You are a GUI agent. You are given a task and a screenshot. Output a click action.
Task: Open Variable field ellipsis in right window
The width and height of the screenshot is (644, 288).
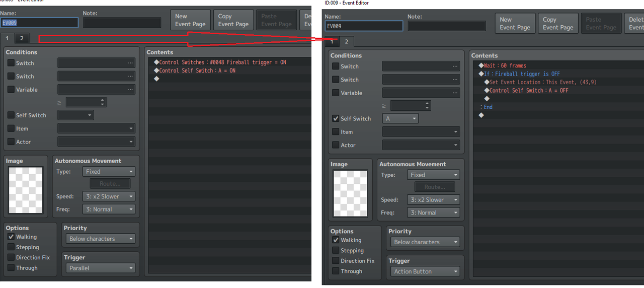[455, 93]
